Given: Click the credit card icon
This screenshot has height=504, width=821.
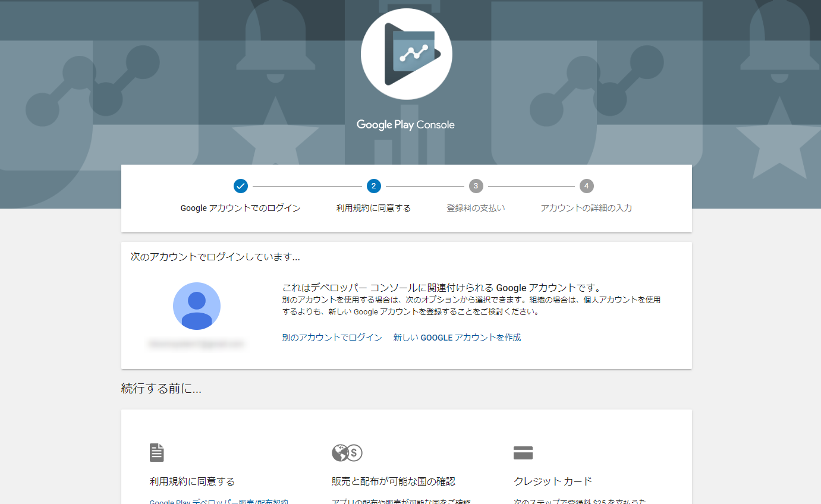Looking at the screenshot, I should tap(523, 453).
